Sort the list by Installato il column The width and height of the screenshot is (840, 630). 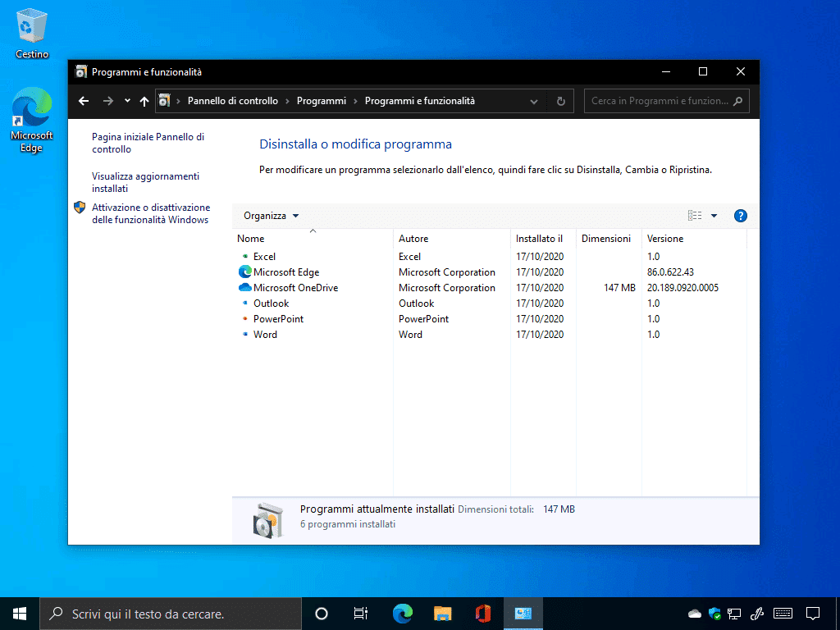click(539, 239)
